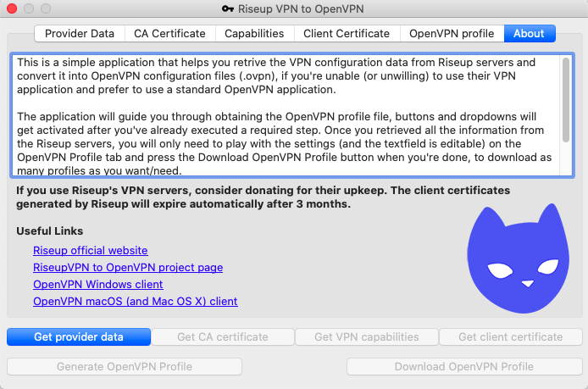588x389 pixels.
Task: Open the CA Certificate tab
Action: (x=169, y=34)
